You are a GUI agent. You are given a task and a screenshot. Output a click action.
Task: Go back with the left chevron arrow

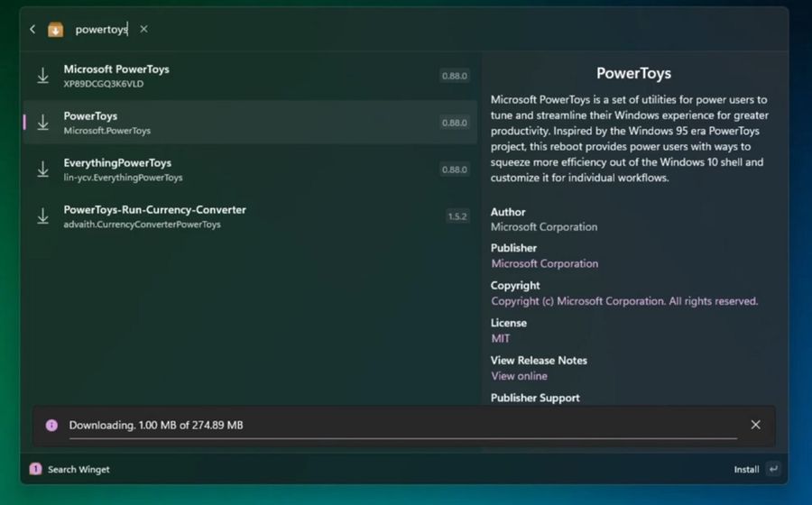(x=32, y=30)
